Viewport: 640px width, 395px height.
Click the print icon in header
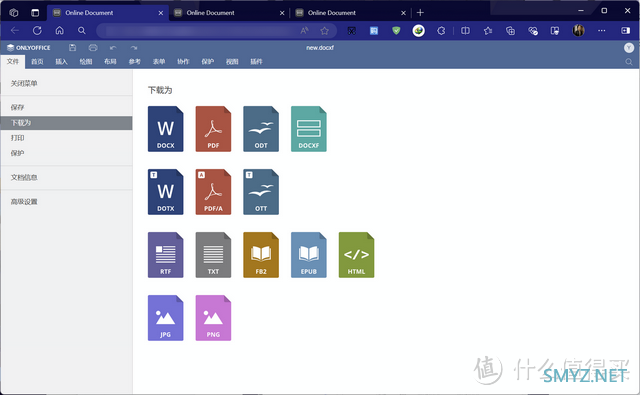click(x=93, y=48)
